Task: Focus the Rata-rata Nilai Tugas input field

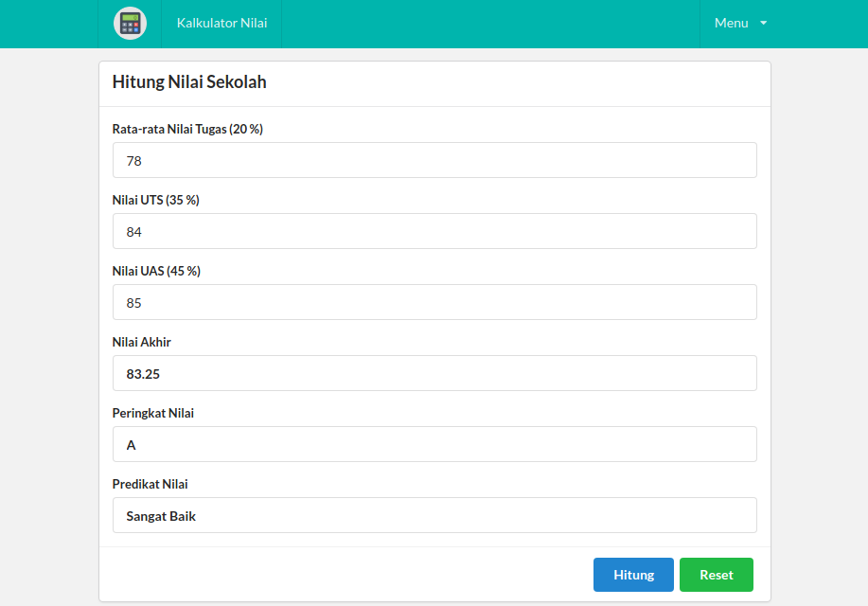Action: pos(434,160)
